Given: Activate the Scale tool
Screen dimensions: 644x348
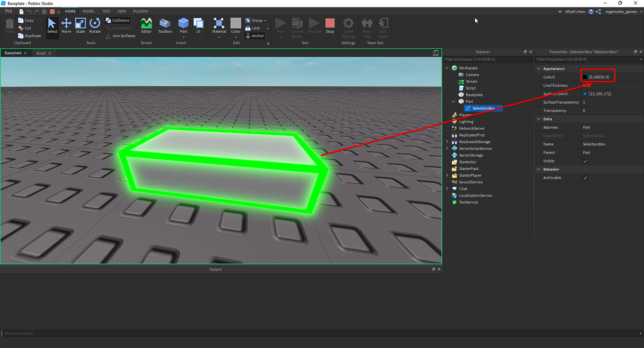Looking at the screenshot, I should (80, 26).
